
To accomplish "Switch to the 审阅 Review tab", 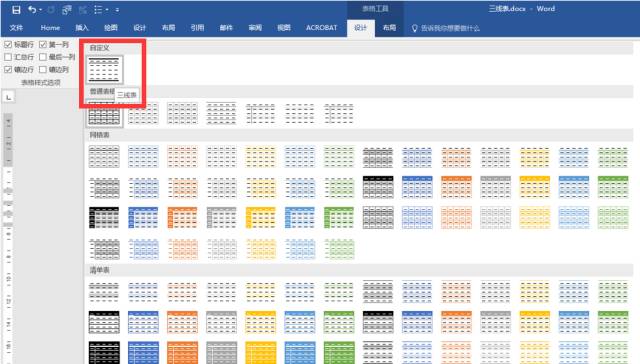I will (x=255, y=28).
